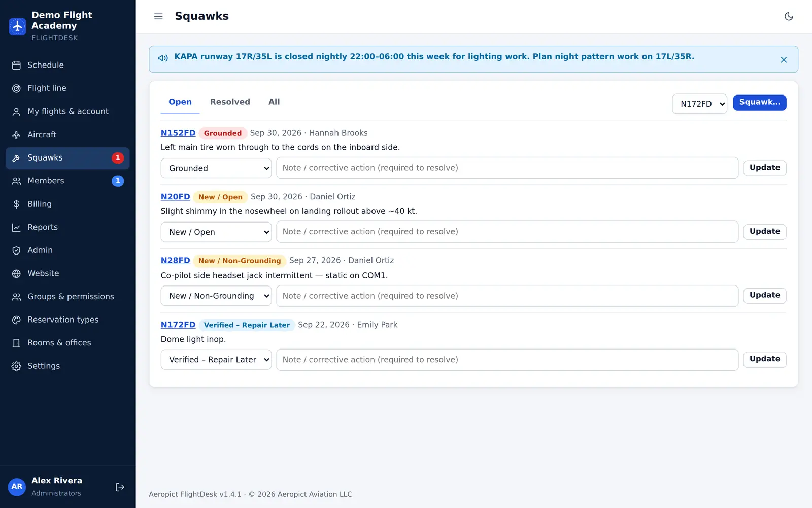Screen dimensions: 812x508
Task: Focus the note field for nosewheel shimmy squawk
Action: coord(507,232)
